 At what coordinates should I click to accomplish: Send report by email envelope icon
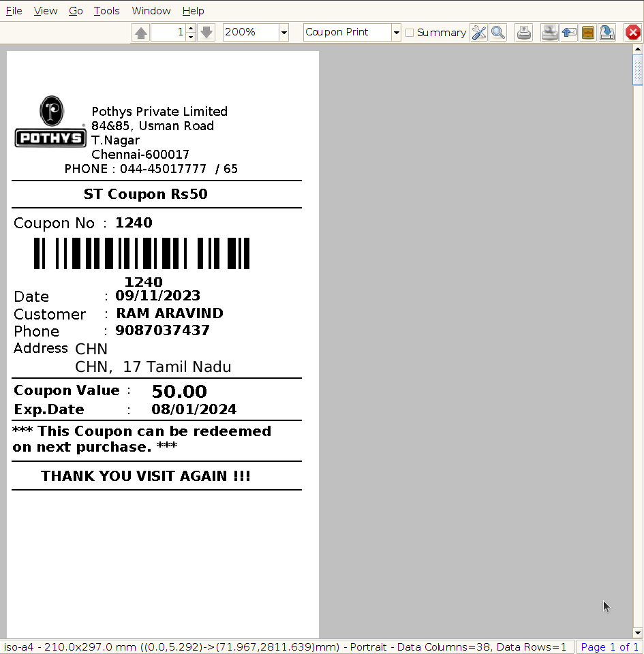(569, 33)
